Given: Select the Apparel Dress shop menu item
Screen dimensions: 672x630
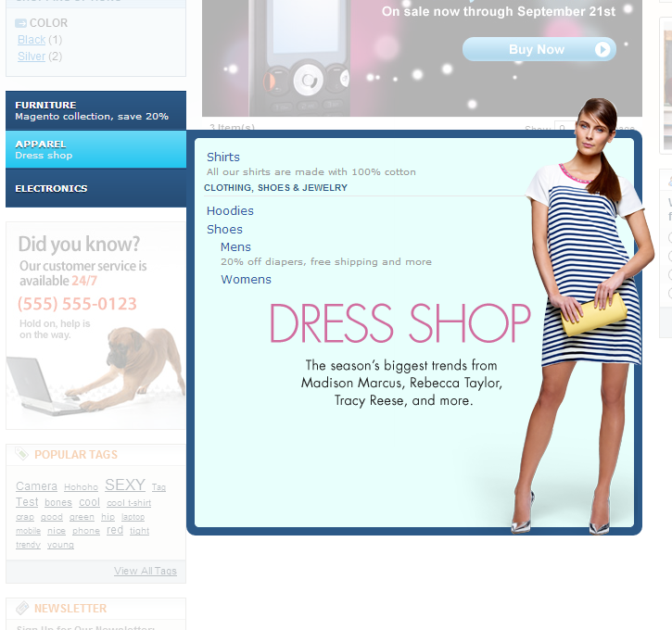Looking at the screenshot, I should (95, 149).
